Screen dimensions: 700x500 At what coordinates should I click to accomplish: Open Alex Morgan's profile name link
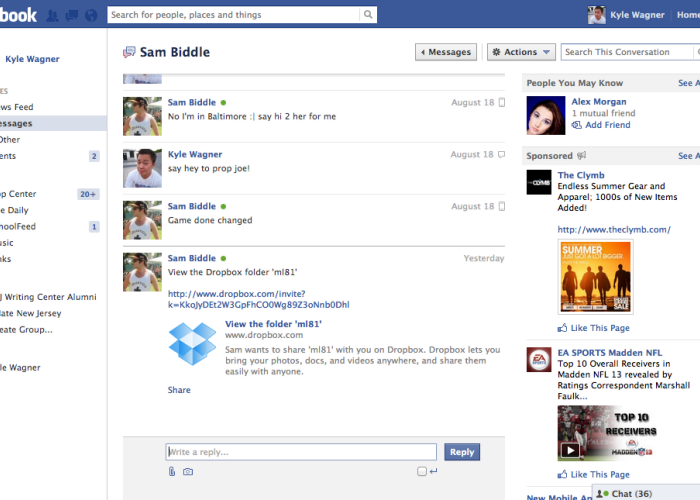coord(599,102)
